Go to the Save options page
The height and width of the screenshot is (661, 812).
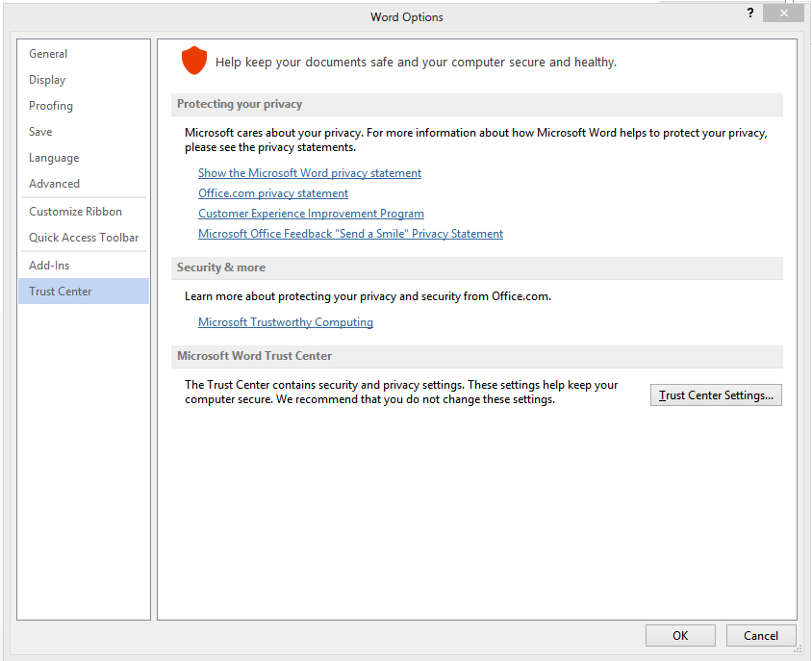coord(40,132)
